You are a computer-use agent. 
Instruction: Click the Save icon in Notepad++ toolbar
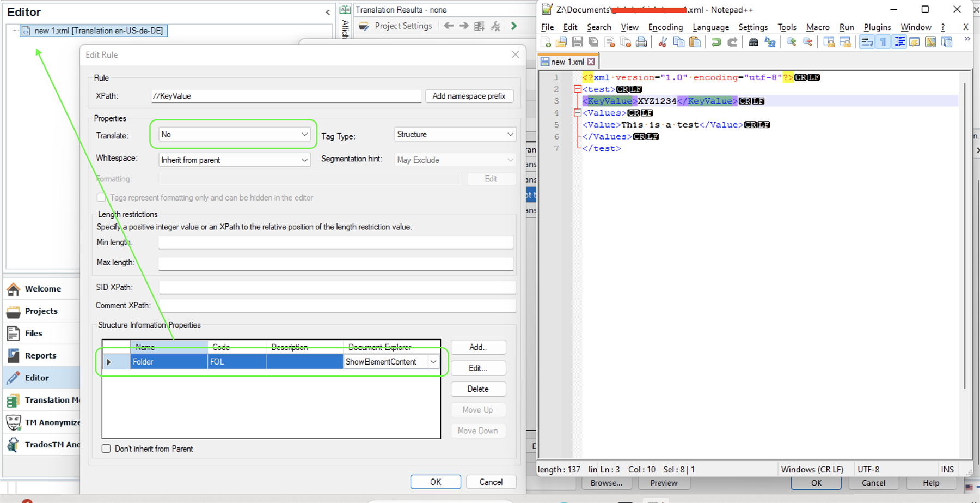(x=577, y=42)
